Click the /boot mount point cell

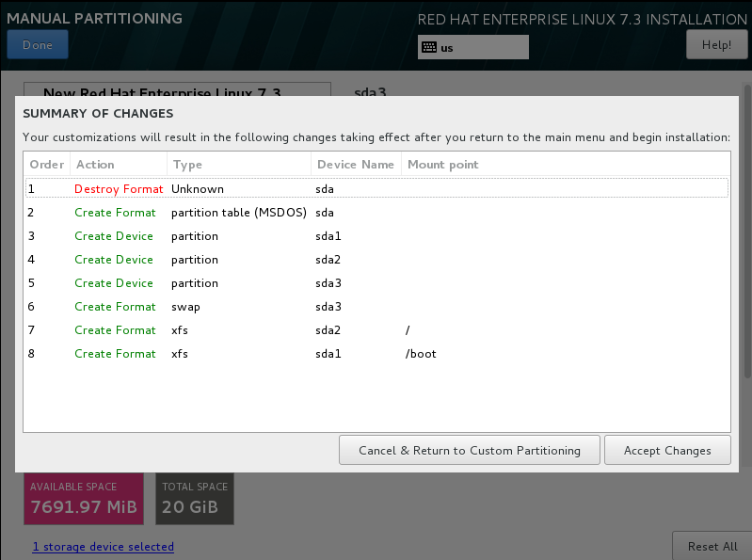421,354
